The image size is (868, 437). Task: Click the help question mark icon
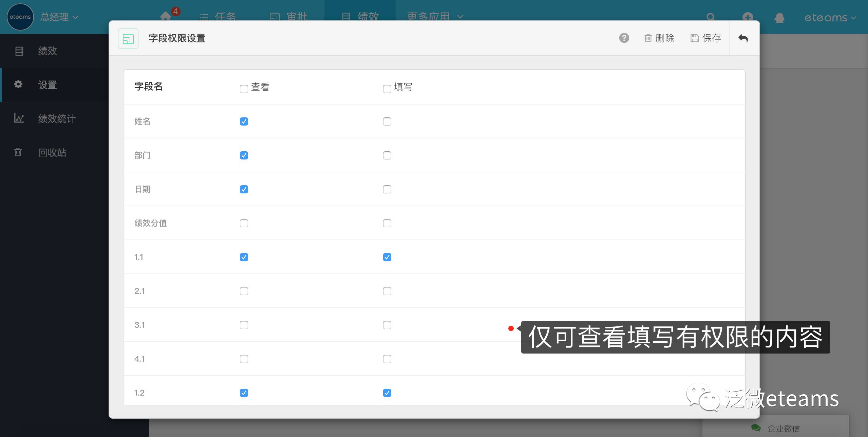click(624, 38)
